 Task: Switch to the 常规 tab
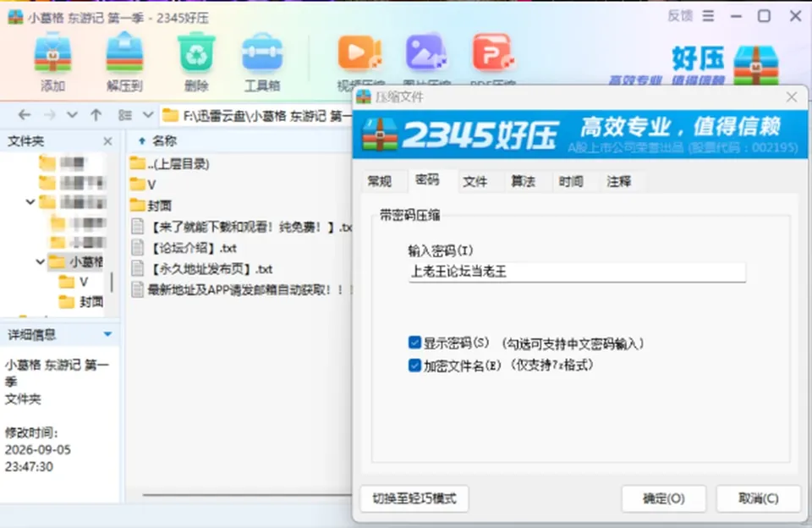click(x=380, y=181)
